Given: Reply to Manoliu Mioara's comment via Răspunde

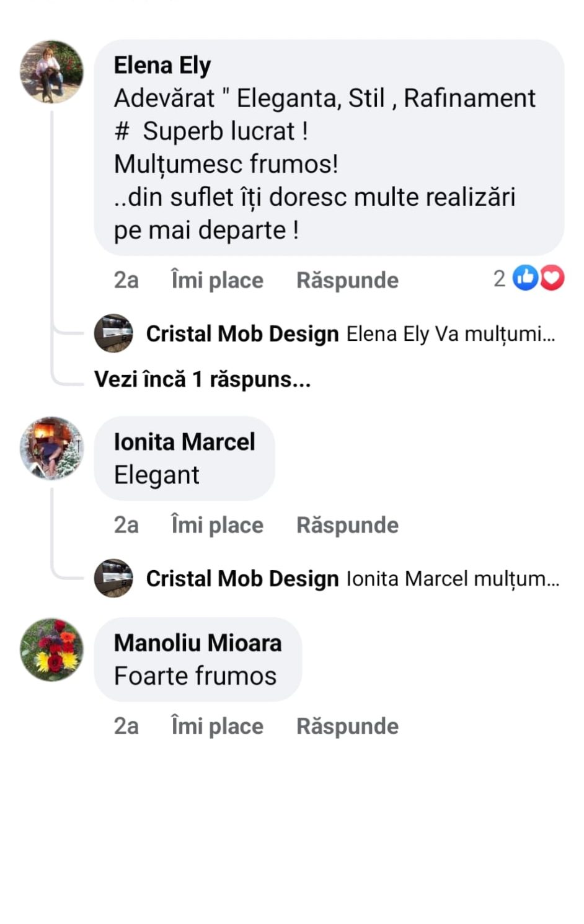Looking at the screenshot, I should [347, 726].
